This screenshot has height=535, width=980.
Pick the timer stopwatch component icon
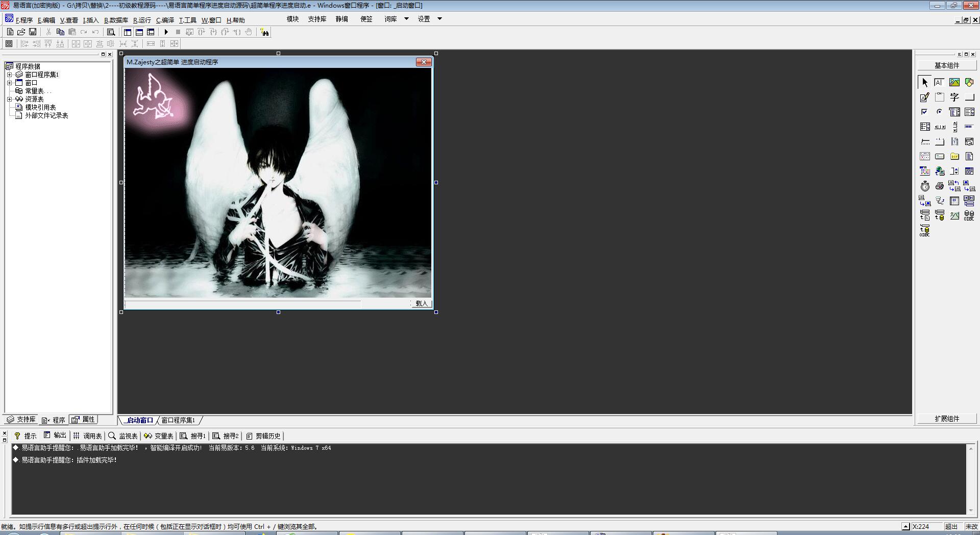925,186
